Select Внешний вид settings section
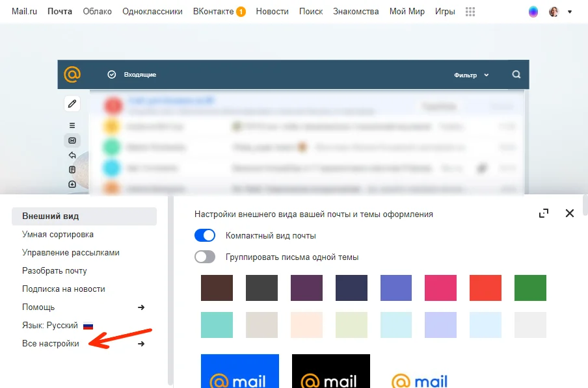The width and height of the screenshot is (588, 388). point(84,216)
